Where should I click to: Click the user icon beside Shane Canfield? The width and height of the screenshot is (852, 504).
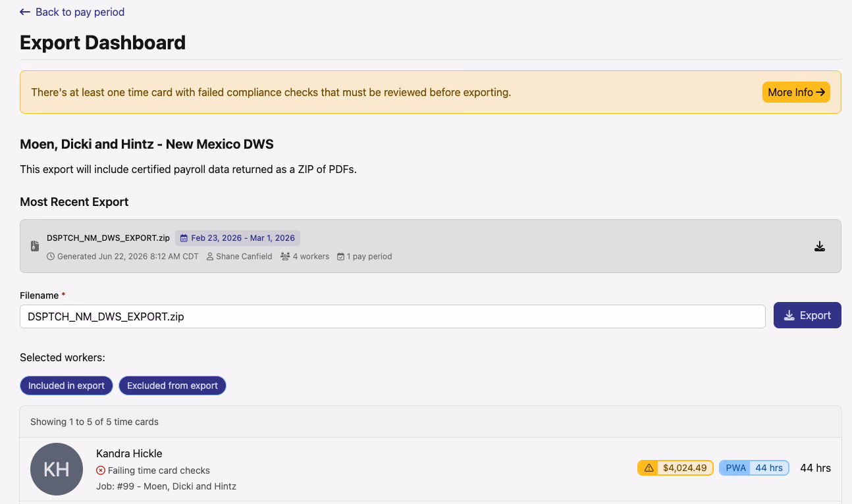(x=210, y=257)
